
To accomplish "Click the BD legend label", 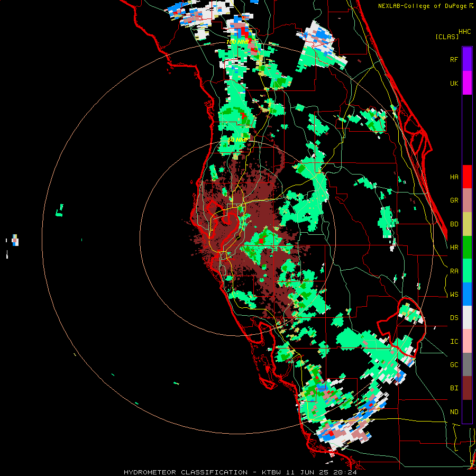I will [x=454, y=224].
